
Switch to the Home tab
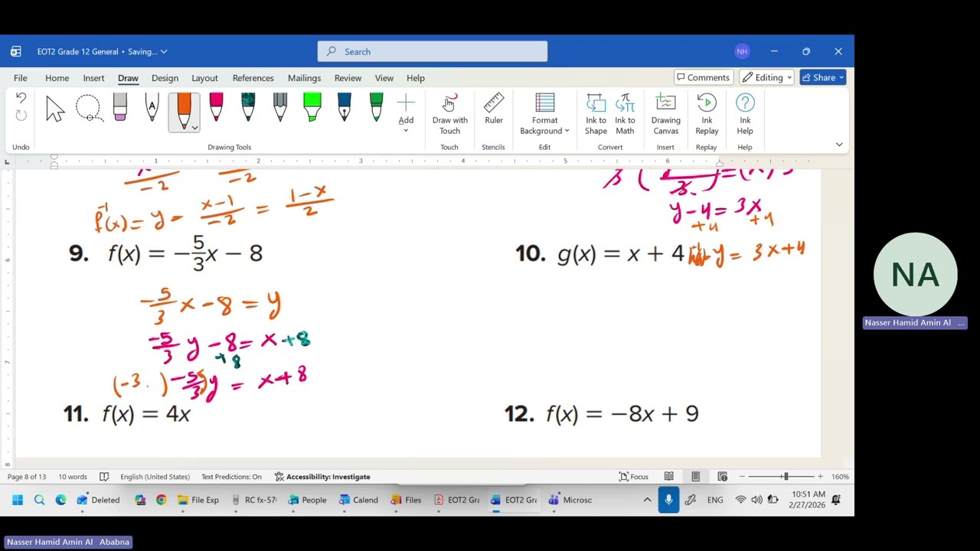[x=57, y=78]
